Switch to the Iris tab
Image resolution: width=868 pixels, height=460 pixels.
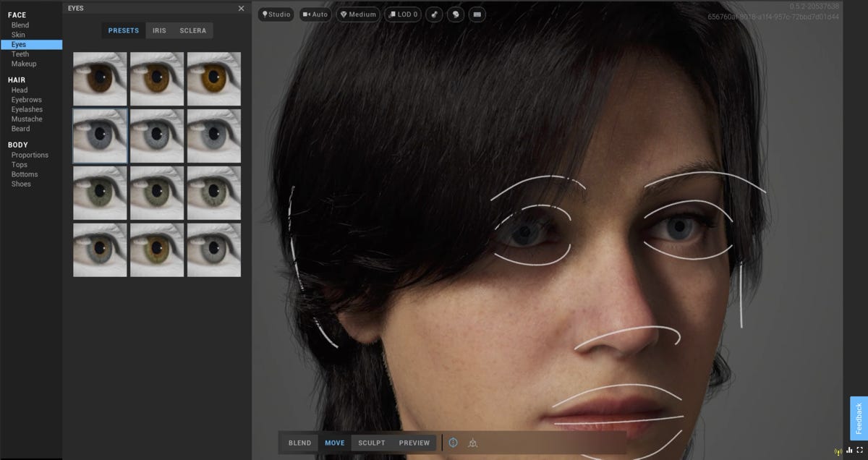point(159,30)
